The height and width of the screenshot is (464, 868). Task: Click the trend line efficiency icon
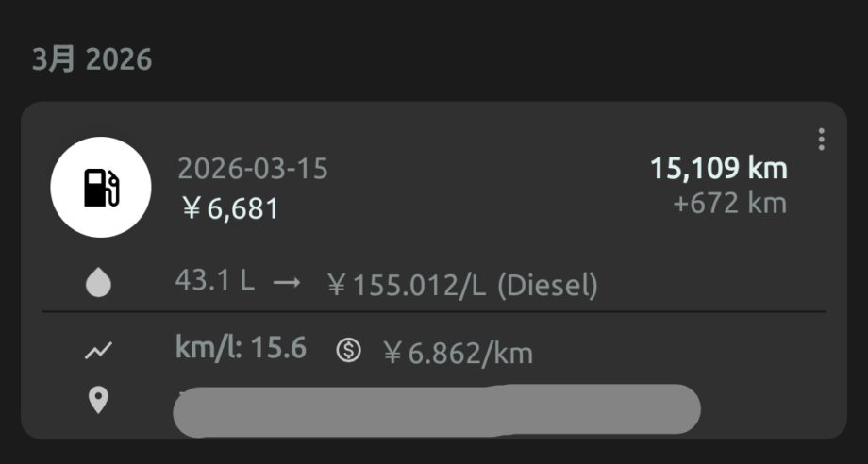pos(98,351)
